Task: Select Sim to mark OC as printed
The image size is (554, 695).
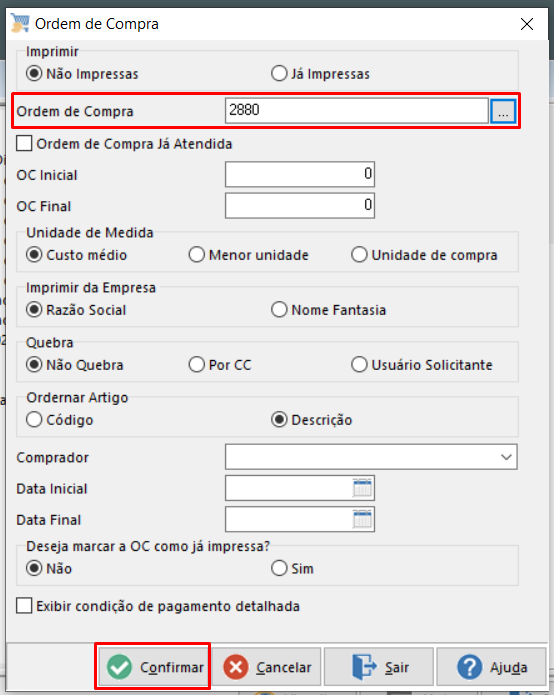Action: 279,568
